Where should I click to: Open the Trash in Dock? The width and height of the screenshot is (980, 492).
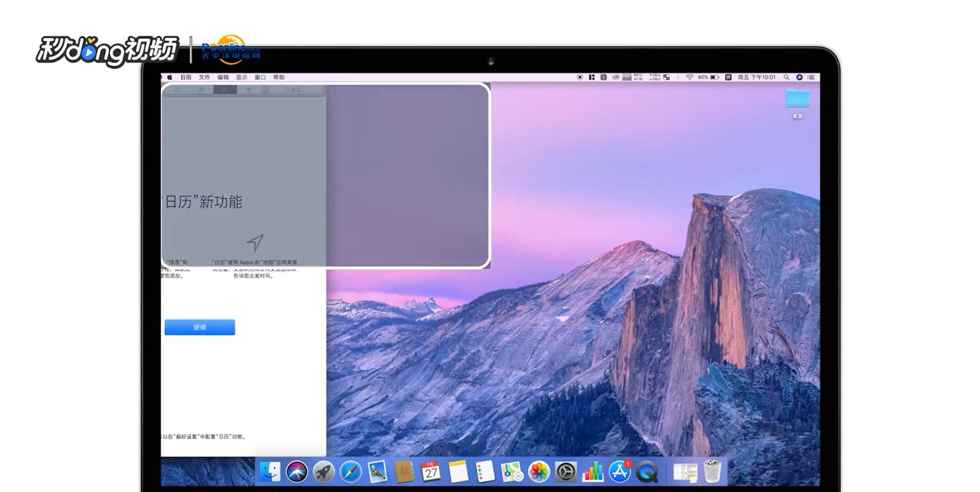[x=712, y=471]
